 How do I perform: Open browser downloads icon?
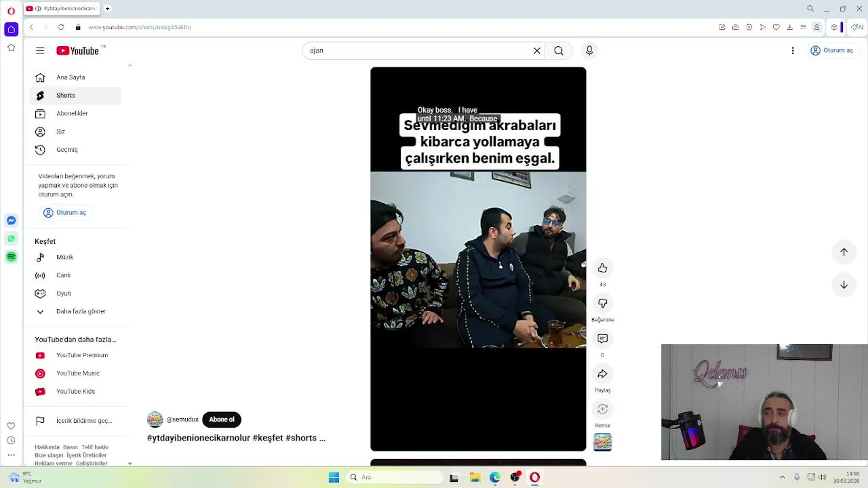point(790,27)
